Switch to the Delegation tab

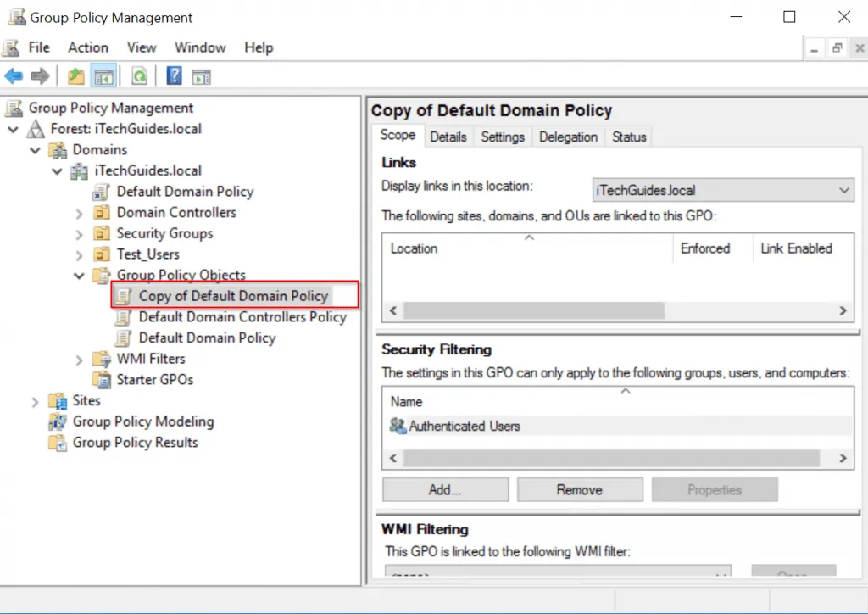click(x=568, y=137)
